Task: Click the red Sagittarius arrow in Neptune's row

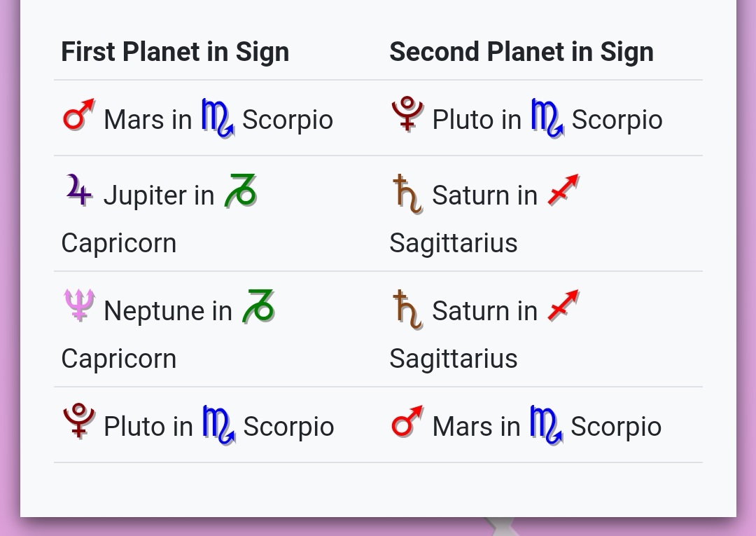Action: tap(563, 305)
